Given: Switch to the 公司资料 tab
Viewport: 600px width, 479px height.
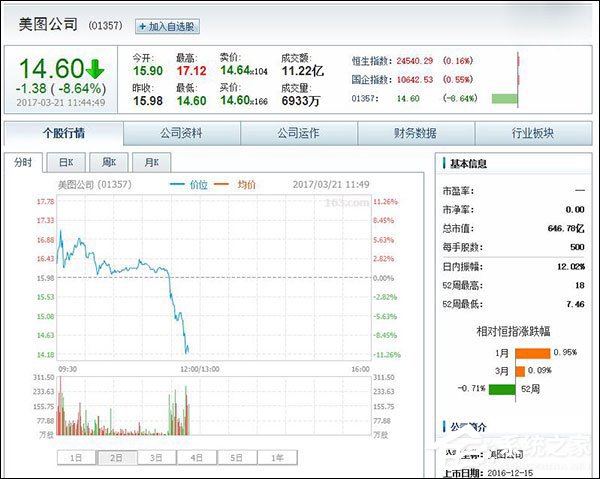Looking at the screenshot, I should (x=181, y=133).
